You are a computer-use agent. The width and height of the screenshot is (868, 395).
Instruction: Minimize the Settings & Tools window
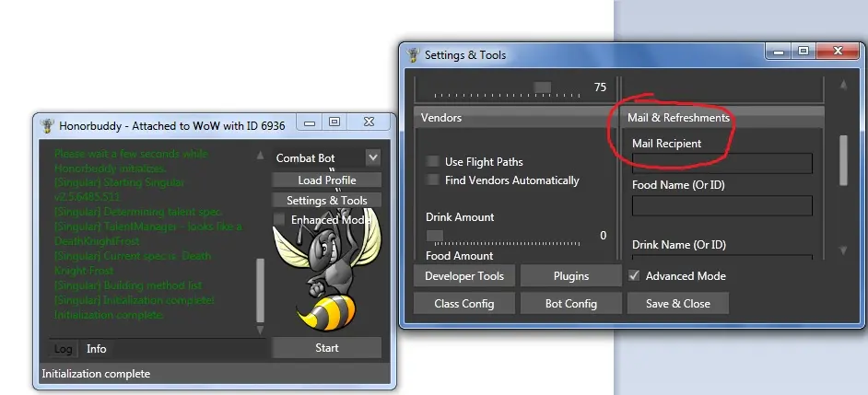coord(779,52)
